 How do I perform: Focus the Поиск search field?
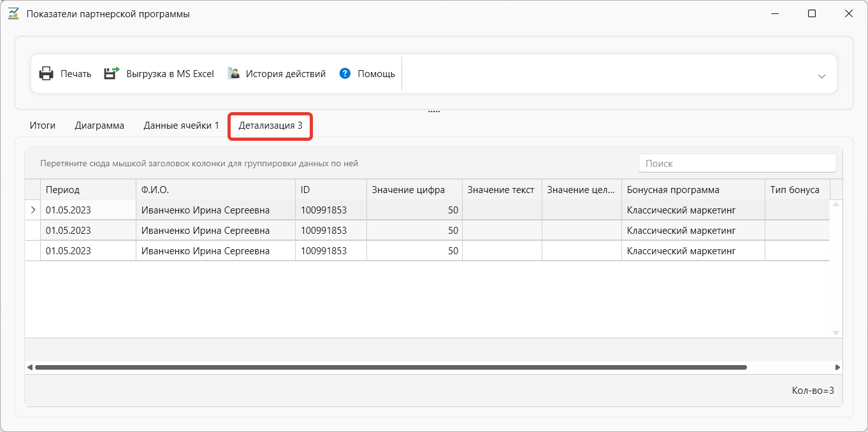tap(737, 163)
